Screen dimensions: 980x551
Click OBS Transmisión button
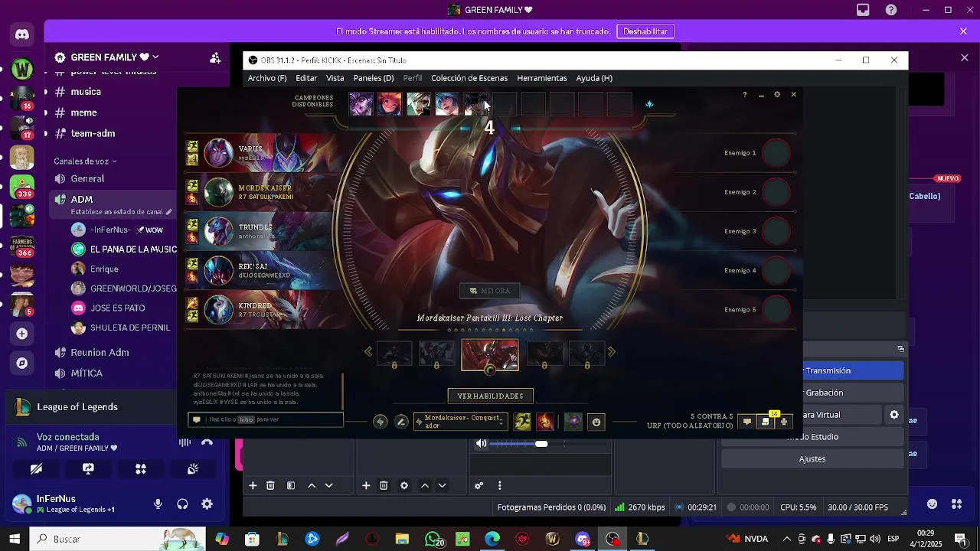(853, 370)
